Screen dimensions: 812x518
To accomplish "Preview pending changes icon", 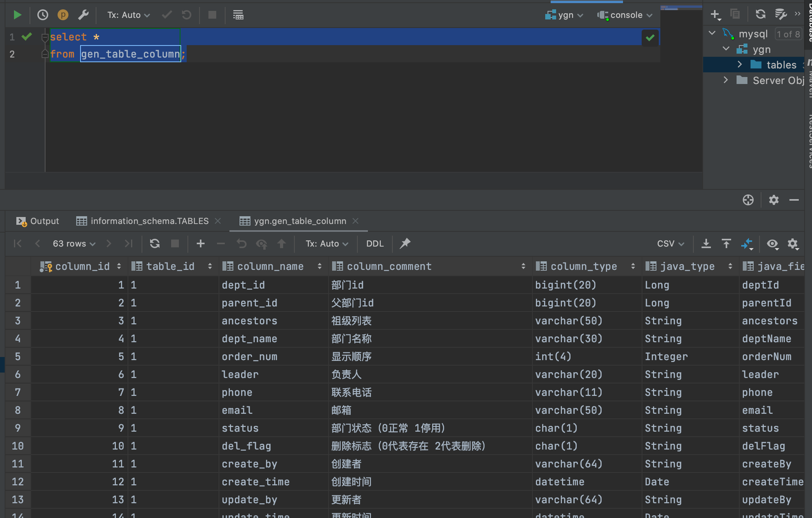I will [x=262, y=244].
